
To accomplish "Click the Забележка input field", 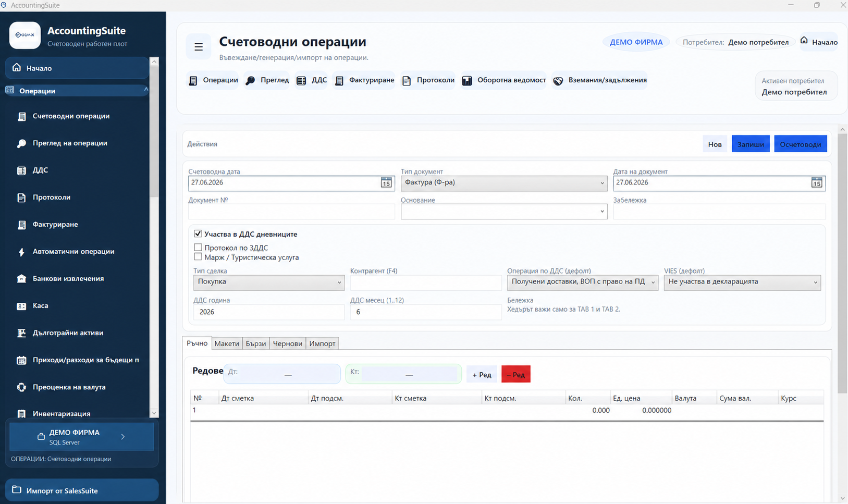I will (x=719, y=212).
